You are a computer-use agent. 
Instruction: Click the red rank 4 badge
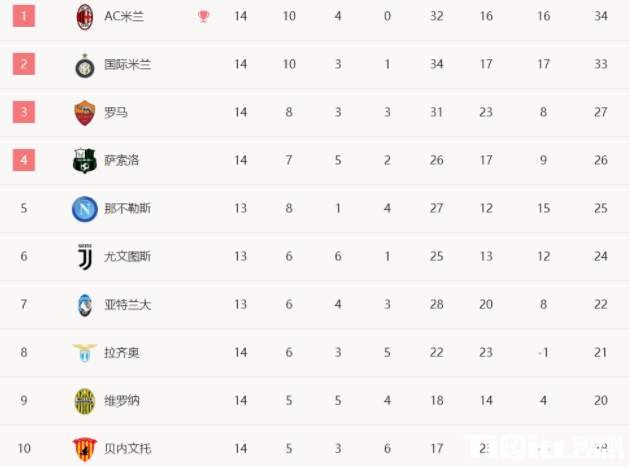pos(24,160)
